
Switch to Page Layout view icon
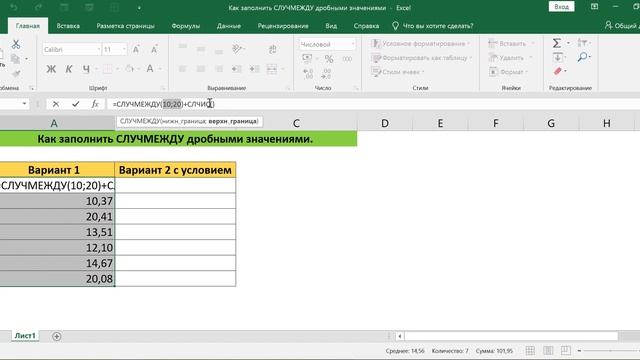coord(548,351)
